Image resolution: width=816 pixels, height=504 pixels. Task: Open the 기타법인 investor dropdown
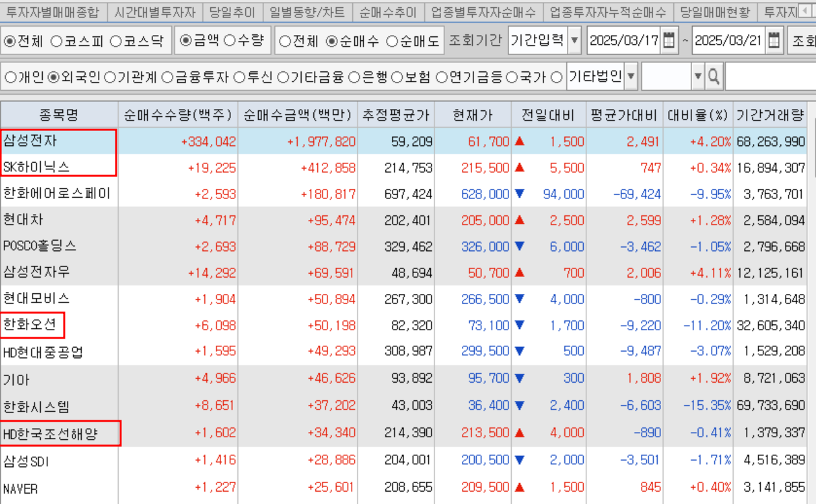pyautogui.click(x=630, y=77)
